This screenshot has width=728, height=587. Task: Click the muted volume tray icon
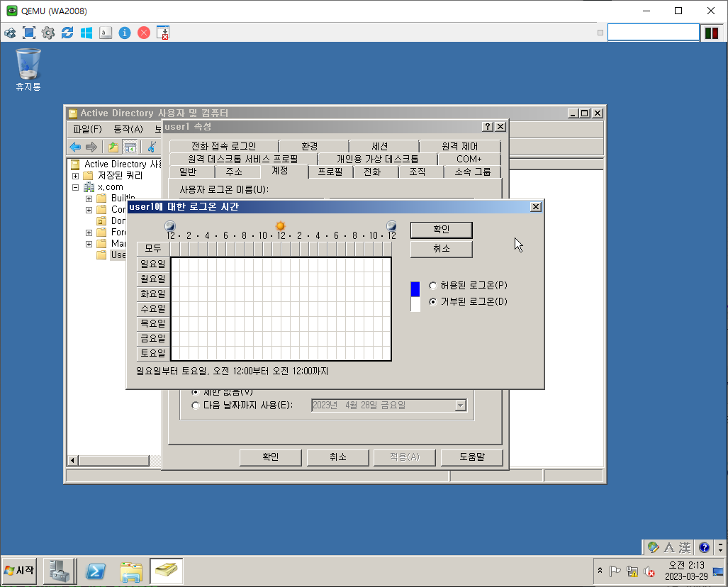pyautogui.click(x=649, y=571)
